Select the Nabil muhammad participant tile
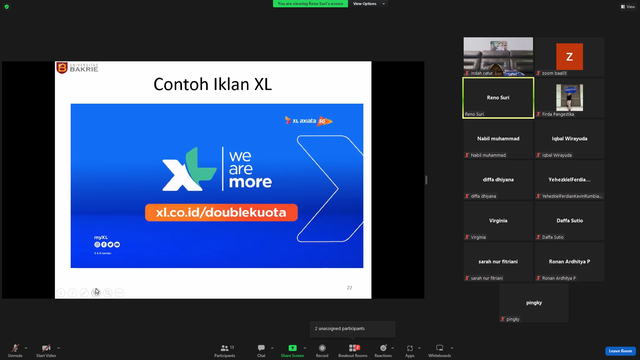Image resolution: width=640 pixels, height=360 pixels. coord(498,139)
